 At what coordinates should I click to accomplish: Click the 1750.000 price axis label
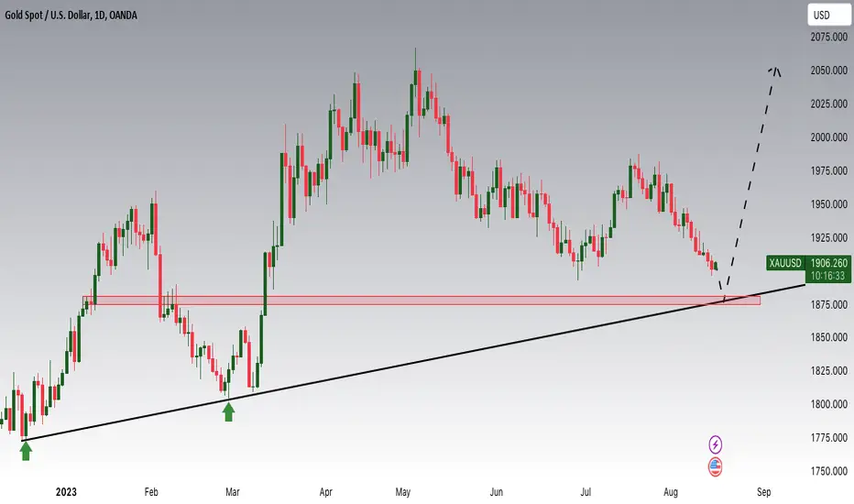pos(829,471)
